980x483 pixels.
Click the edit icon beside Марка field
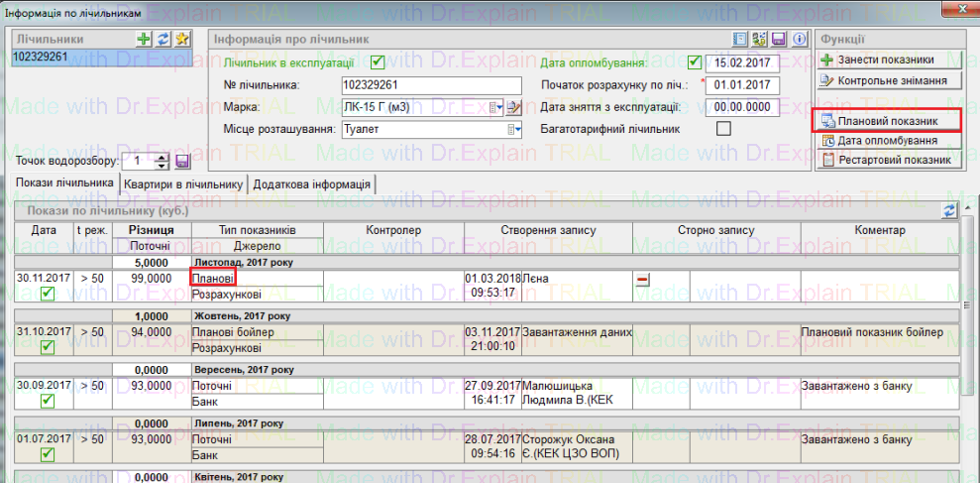(x=513, y=107)
